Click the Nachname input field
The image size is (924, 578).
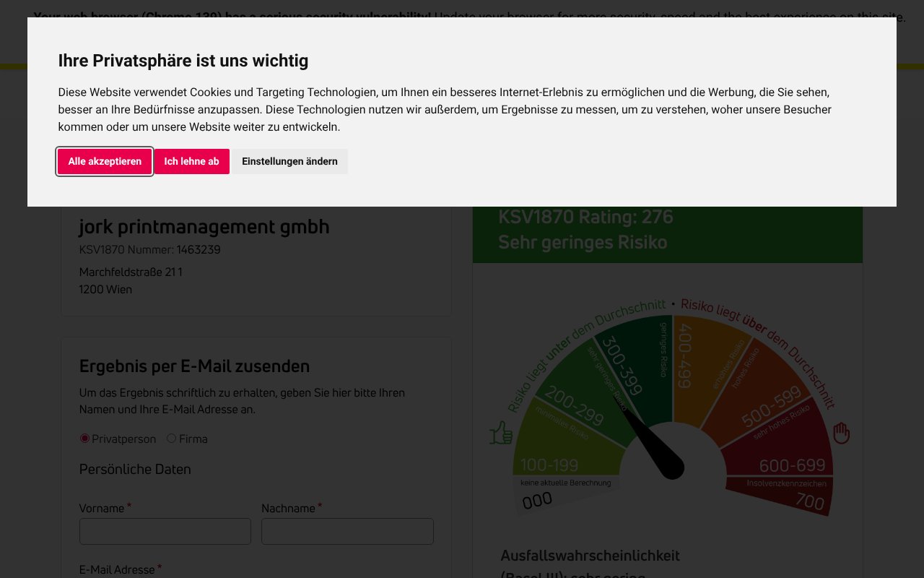tap(347, 531)
